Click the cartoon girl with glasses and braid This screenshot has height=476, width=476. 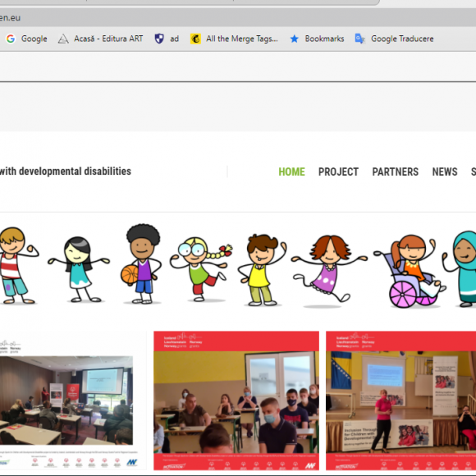[x=201, y=269]
